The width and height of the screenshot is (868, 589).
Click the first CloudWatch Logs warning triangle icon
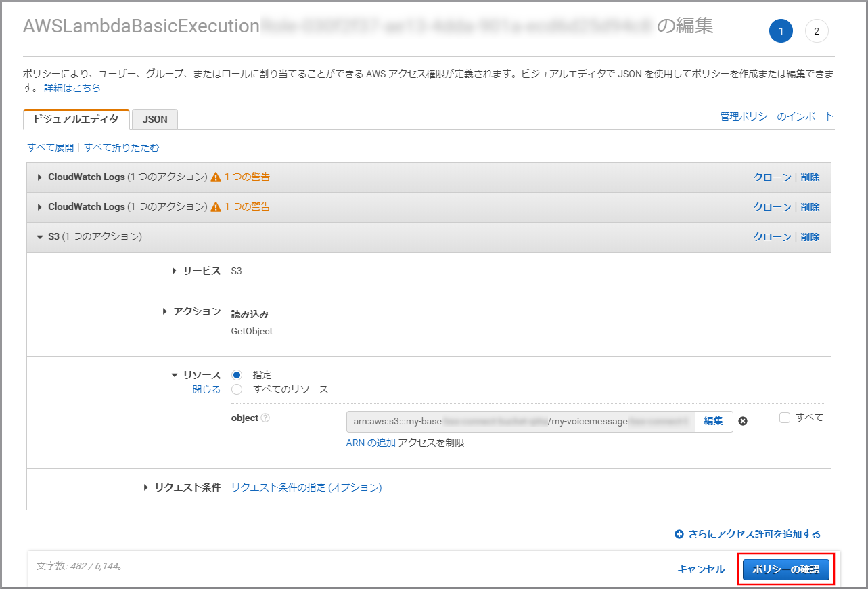(216, 177)
